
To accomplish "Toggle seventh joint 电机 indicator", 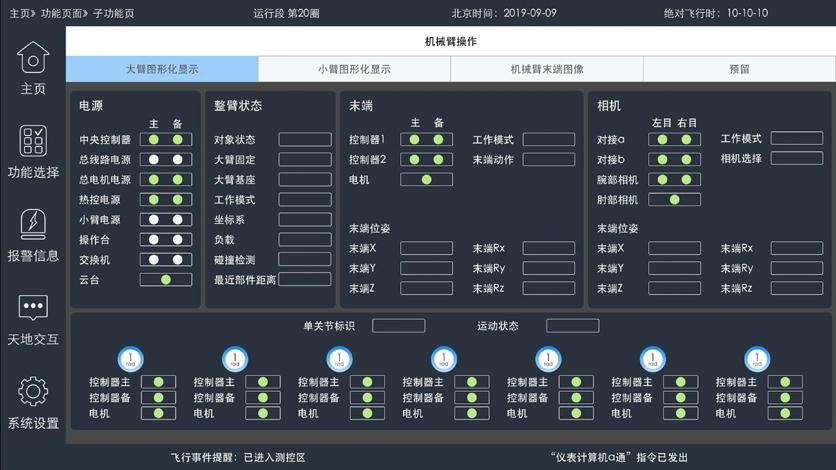I will point(785,414).
